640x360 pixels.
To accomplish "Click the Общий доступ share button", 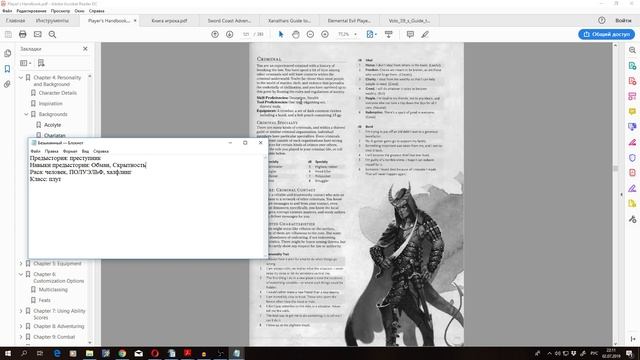I will pos(607,34).
